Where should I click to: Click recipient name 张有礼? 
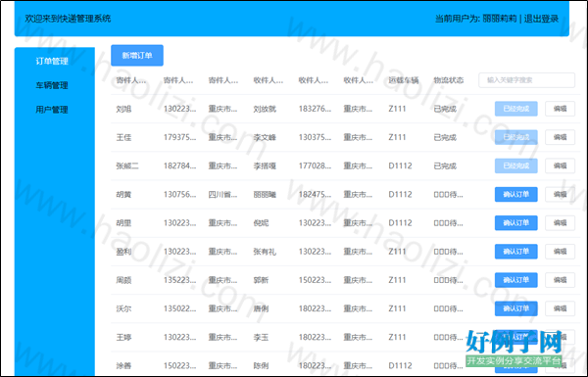[265, 252]
